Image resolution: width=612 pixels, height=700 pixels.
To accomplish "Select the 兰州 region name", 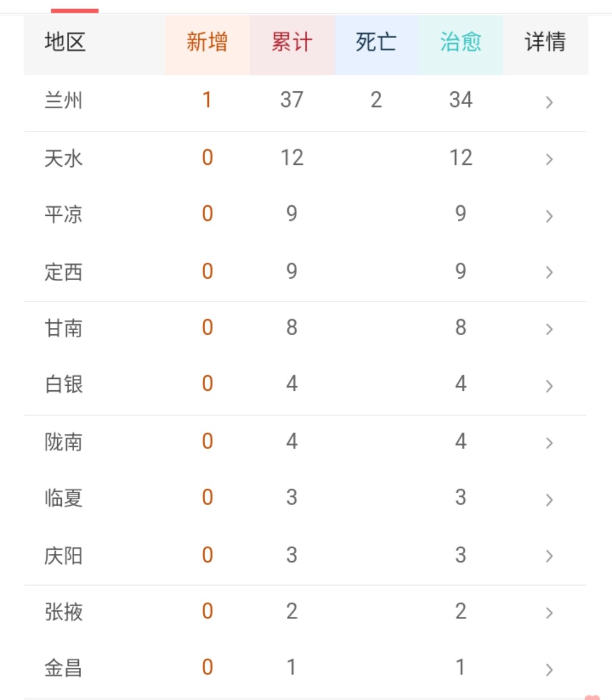I will [63, 101].
